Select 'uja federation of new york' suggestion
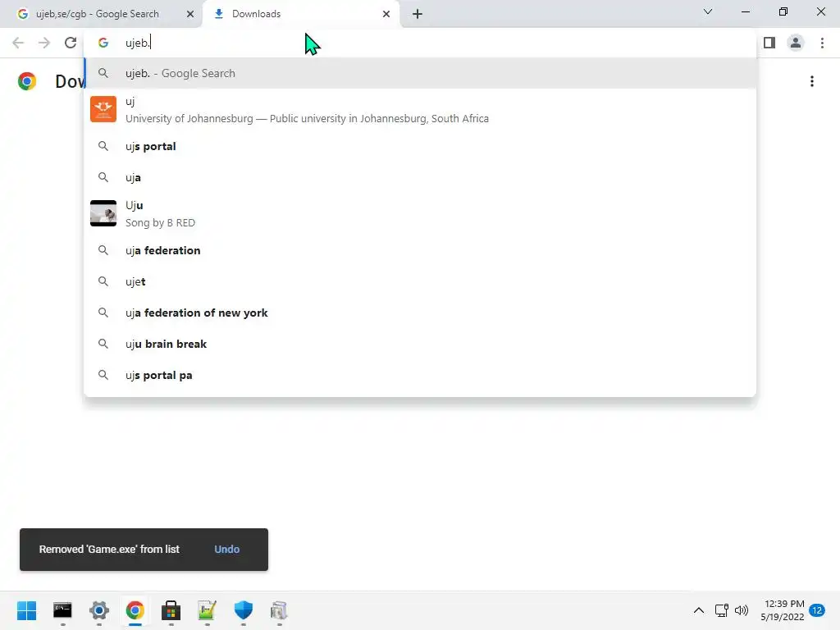Viewport: 840px width, 630px height. [x=421, y=313]
